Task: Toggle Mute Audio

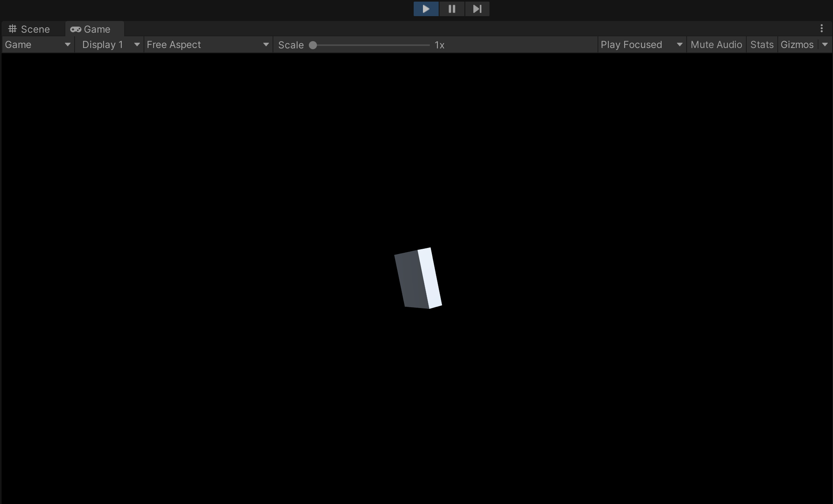Action: [716, 45]
